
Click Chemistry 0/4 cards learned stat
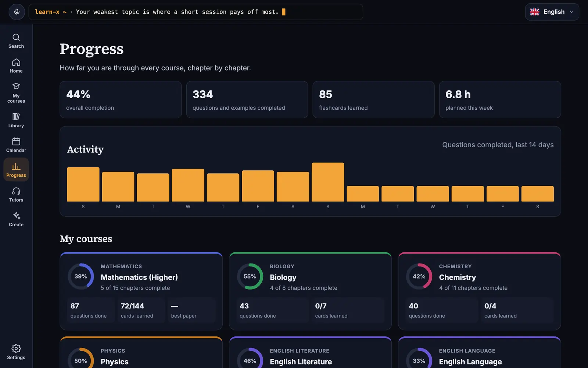(x=517, y=310)
